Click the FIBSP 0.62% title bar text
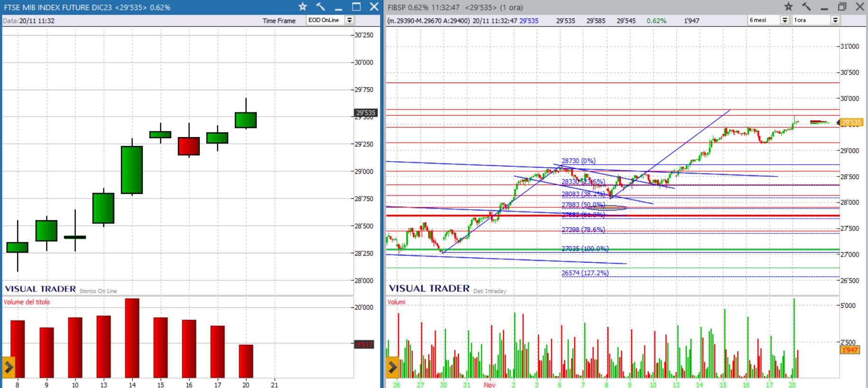868x388 pixels. [x=455, y=7]
